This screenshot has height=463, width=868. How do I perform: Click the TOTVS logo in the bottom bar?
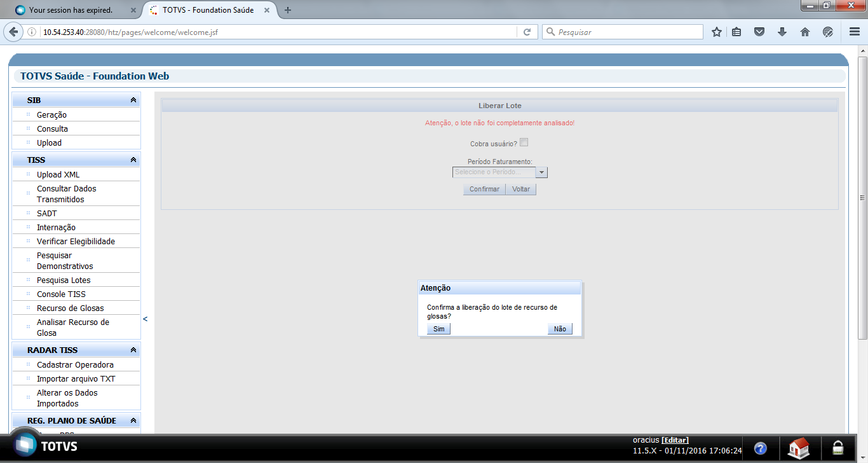tap(46, 446)
